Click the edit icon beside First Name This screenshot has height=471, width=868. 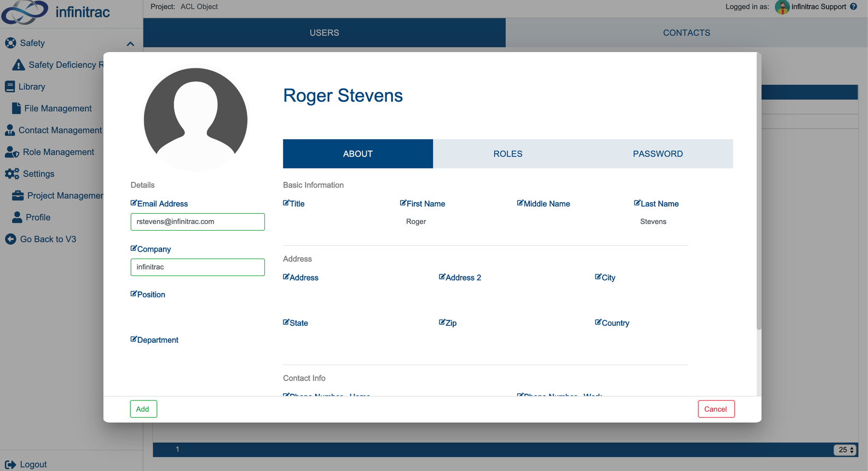pyautogui.click(x=403, y=203)
